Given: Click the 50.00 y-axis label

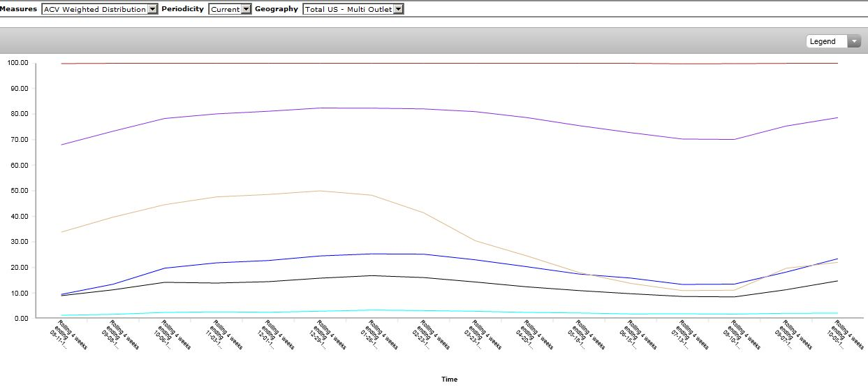Looking at the screenshot, I should (x=17, y=191).
